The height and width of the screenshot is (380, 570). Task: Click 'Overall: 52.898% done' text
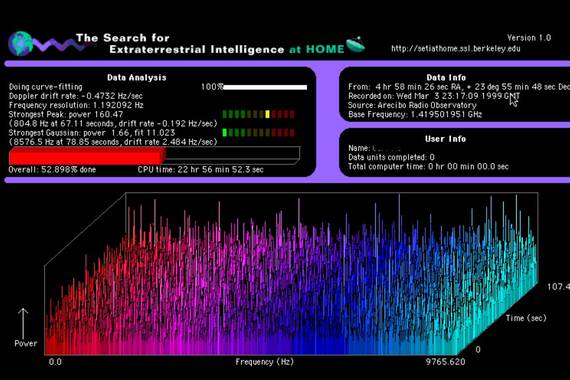[x=52, y=170]
